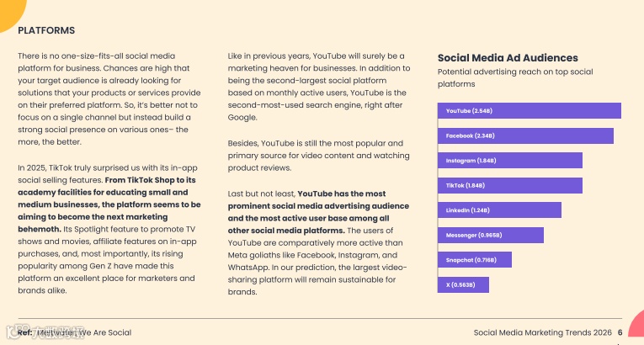The image size is (644, 345).
Task: Click the paragraph starting 'There is no one-size-fits-all'
Action: pos(109,99)
